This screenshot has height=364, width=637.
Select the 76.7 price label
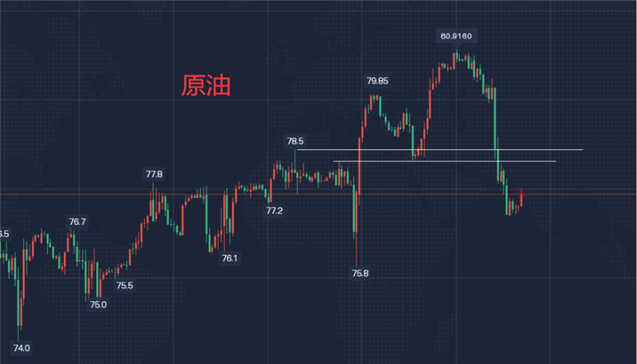pos(77,222)
